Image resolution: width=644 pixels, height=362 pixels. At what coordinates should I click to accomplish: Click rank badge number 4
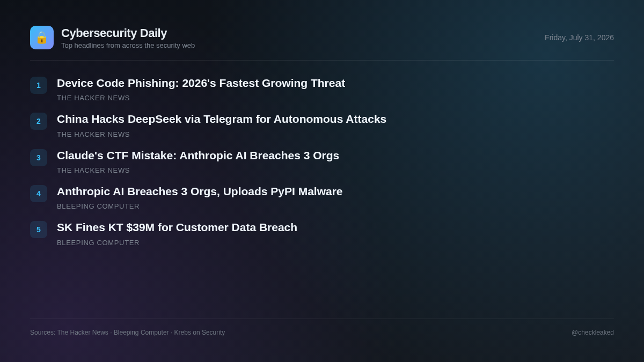point(39,194)
